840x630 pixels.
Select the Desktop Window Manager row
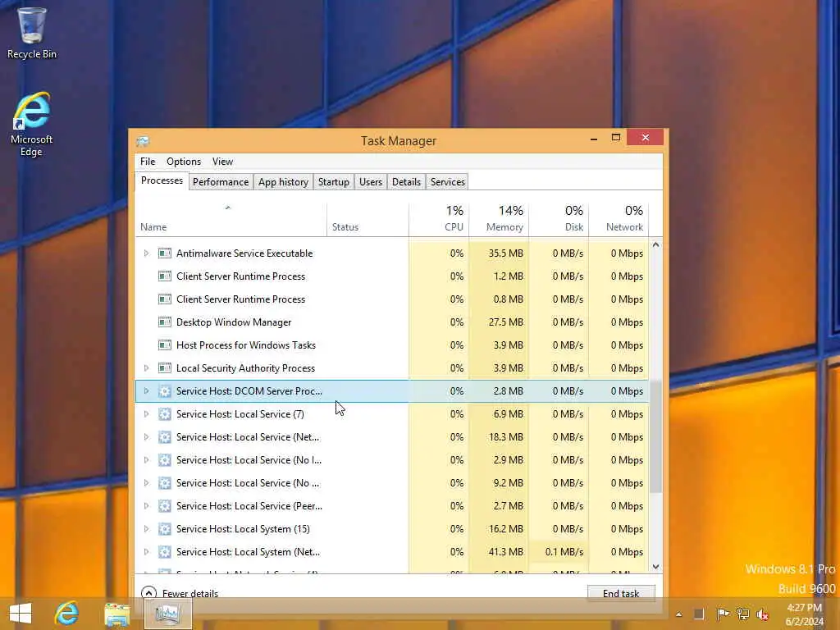click(392, 322)
